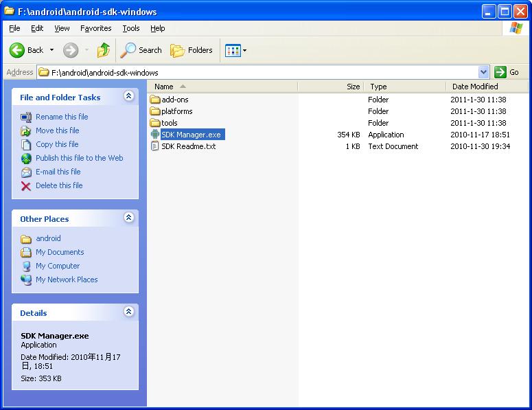Click the tools folder icon

pyautogui.click(x=155, y=123)
